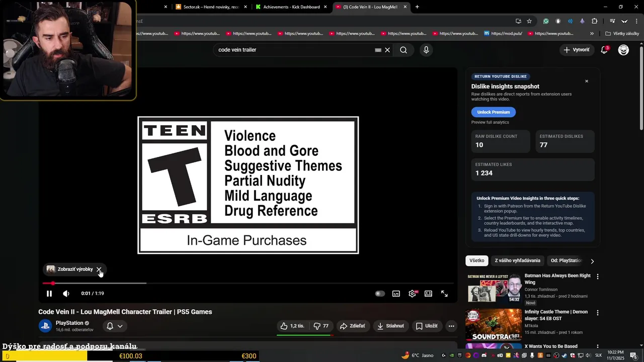The width and height of the screenshot is (644, 362).
Task: Open the more actions menu under video
Action: 451,326
